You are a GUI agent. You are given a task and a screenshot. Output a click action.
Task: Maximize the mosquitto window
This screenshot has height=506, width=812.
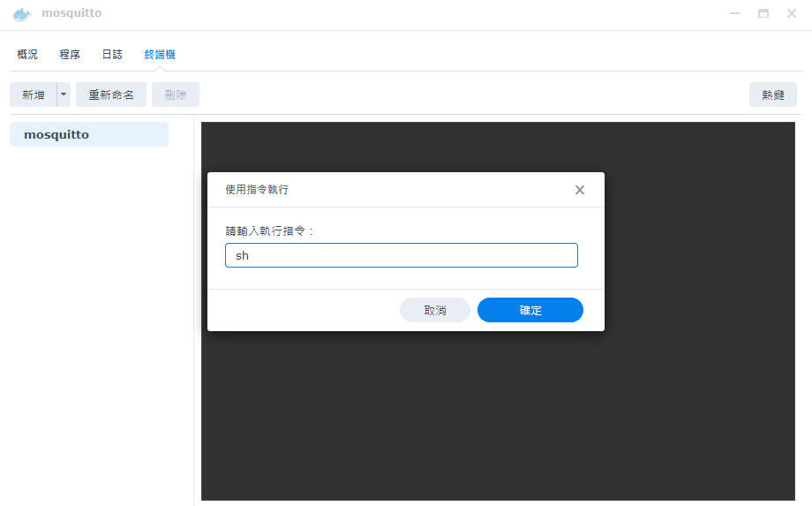(763, 14)
